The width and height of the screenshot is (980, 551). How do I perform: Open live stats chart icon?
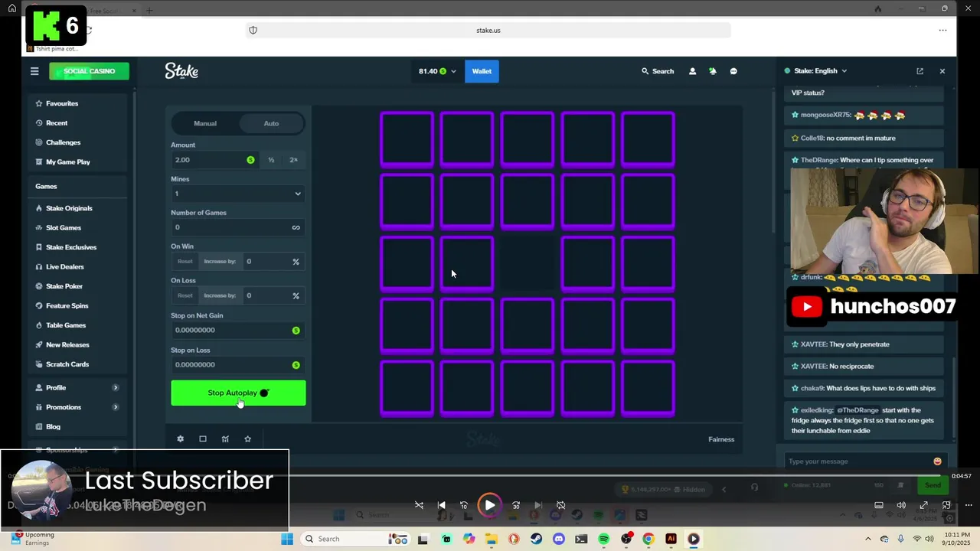pyautogui.click(x=225, y=439)
